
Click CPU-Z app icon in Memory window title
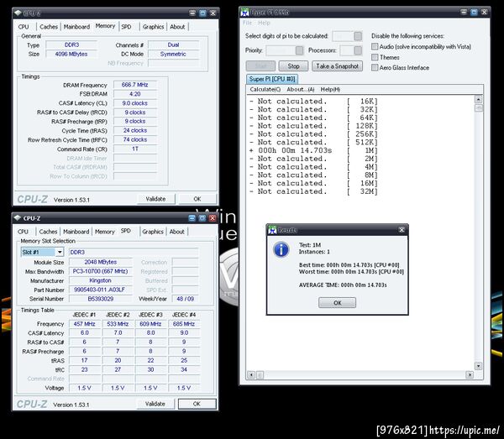click(18, 13)
